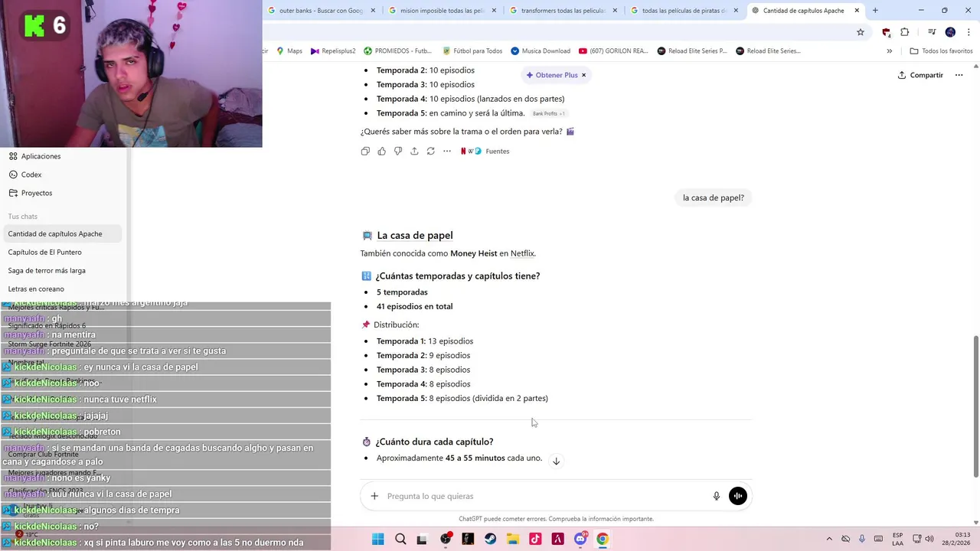
Task: Open the Fuentes sources list
Action: pos(485,152)
